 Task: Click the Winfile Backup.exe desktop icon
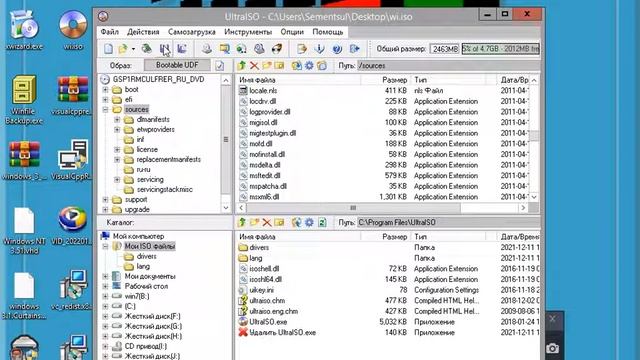point(24,100)
